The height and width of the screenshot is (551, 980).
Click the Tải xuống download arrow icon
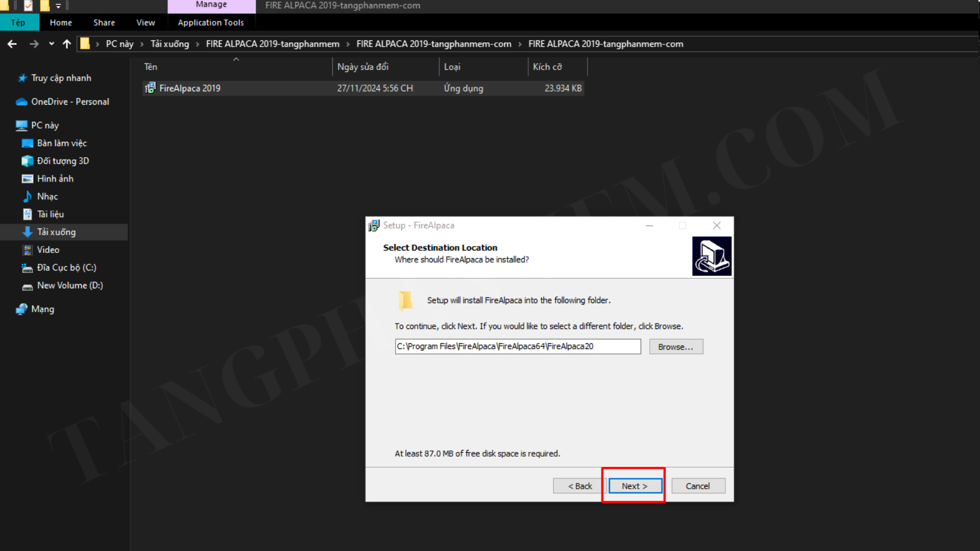(x=28, y=232)
